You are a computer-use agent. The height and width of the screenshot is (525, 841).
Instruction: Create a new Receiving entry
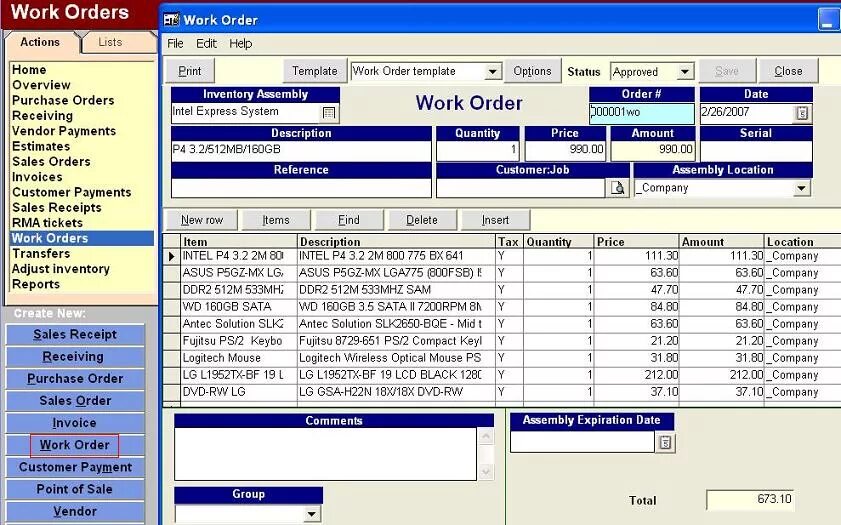(75, 357)
